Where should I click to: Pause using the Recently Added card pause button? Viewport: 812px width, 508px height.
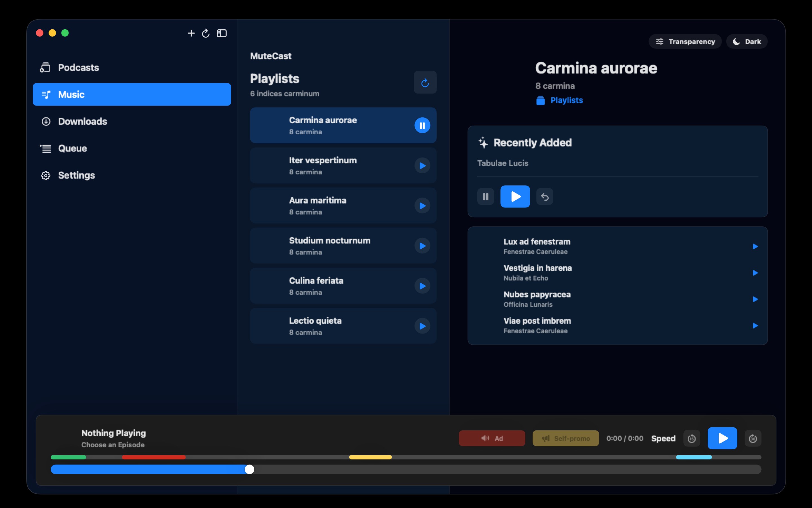coord(486,196)
